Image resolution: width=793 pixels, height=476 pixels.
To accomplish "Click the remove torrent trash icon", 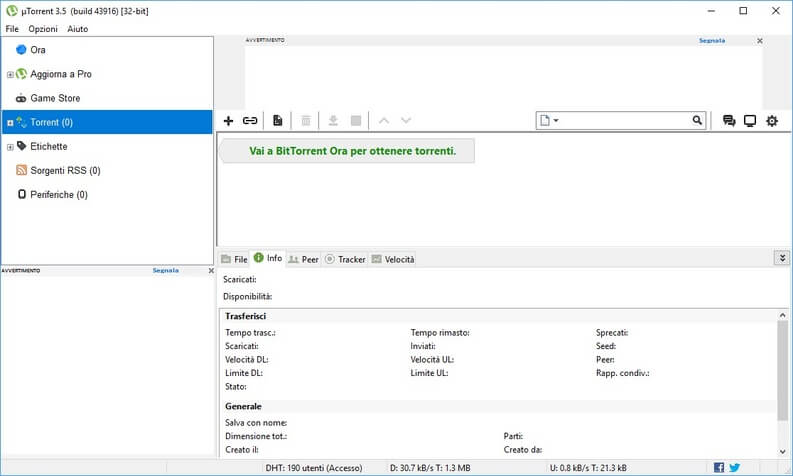I will 305,120.
